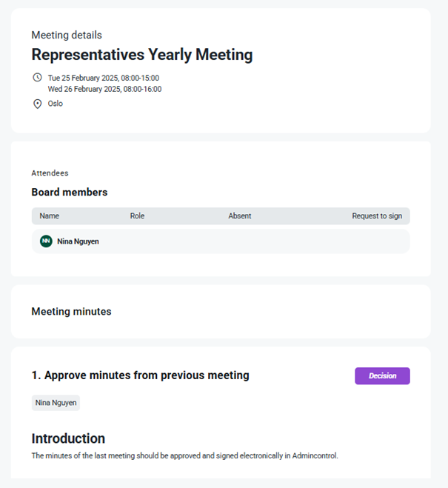Click the Name column header

(x=49, y=216)
